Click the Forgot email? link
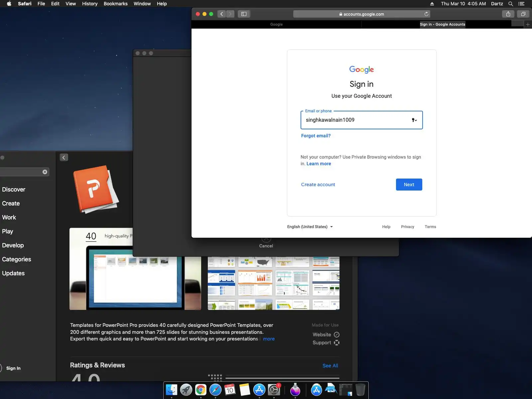532x399 pixels. point(316,136)
